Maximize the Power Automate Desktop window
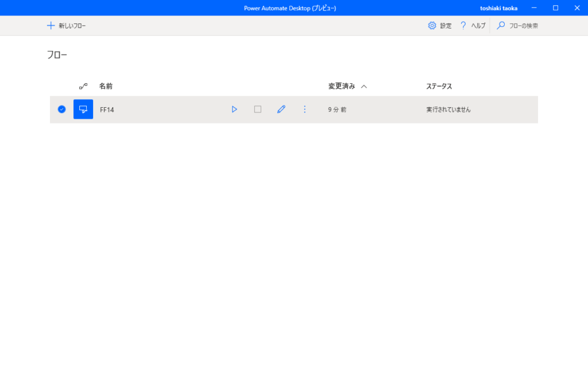This screenshot has height=382, width=588. click(556, 8)
